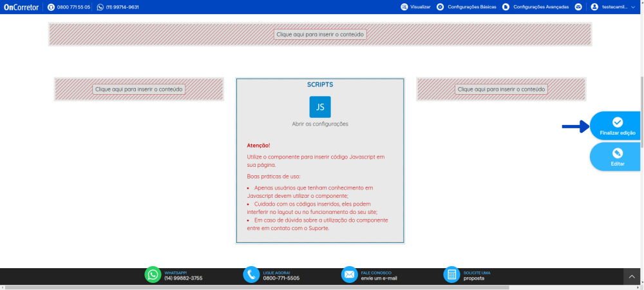
Task: Click the WhatsApp icon in the footer
Action: [153, 275]
